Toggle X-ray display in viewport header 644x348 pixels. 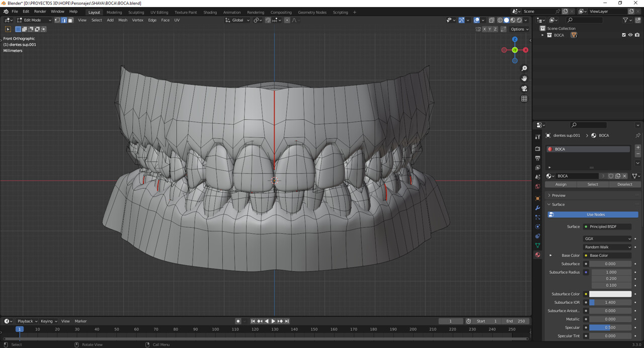tap(491, 20)
